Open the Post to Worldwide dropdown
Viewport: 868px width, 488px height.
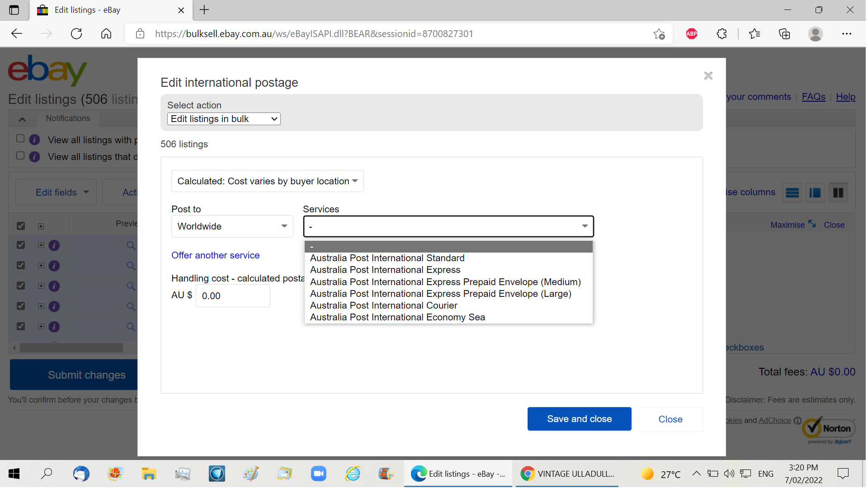232,226
